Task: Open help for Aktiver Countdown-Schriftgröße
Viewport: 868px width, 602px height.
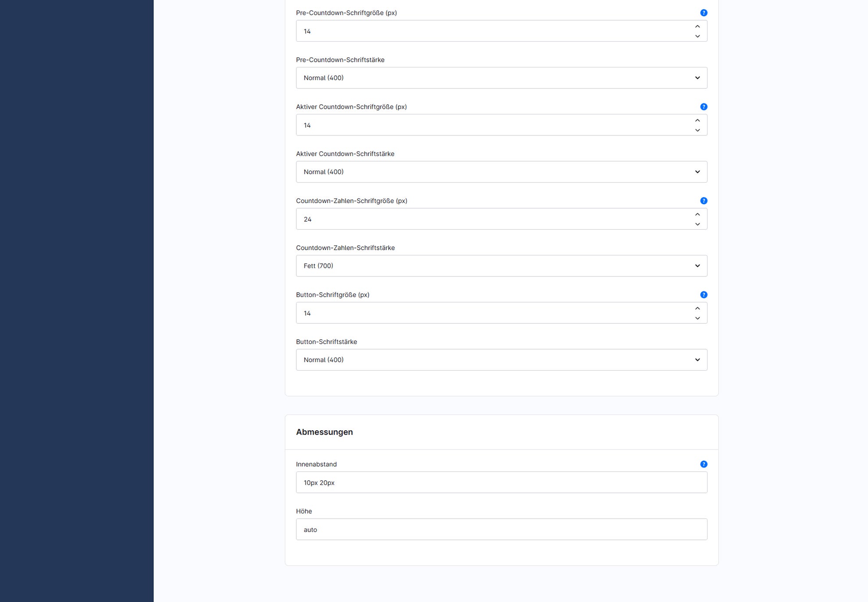Action: click(x=704, y=107)
